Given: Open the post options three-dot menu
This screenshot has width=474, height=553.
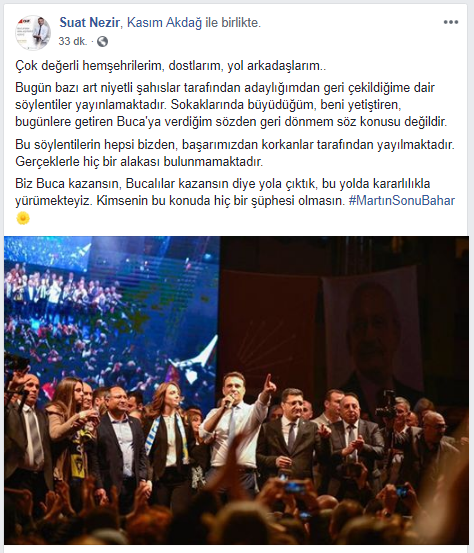Looking at the screenshot, I should coord(451,22).
